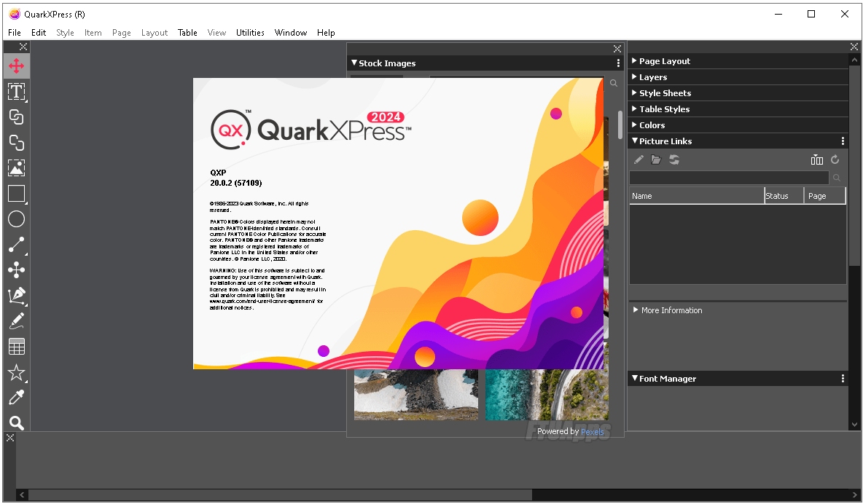This screenshot has height=504, width=863.
Task: Sort Picture Links by Status column
Action: point(784,196)
